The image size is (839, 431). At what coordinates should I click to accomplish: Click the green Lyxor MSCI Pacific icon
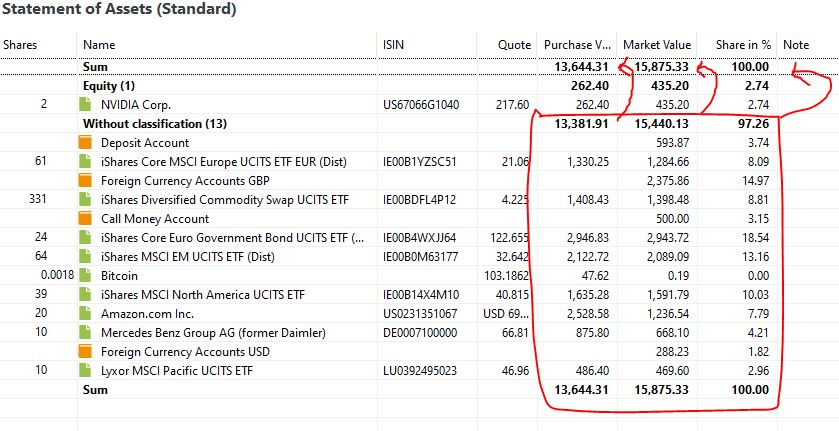click(x=86, y=370)
